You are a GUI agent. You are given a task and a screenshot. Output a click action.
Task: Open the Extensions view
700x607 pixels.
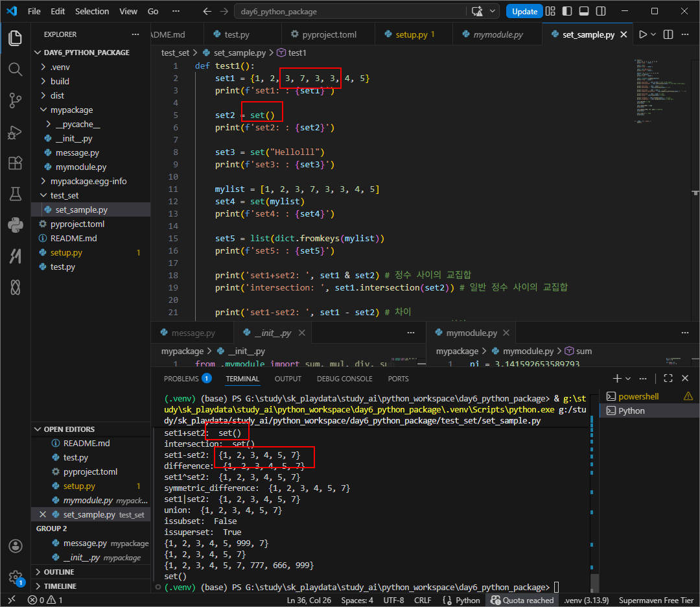click(15, 163)
